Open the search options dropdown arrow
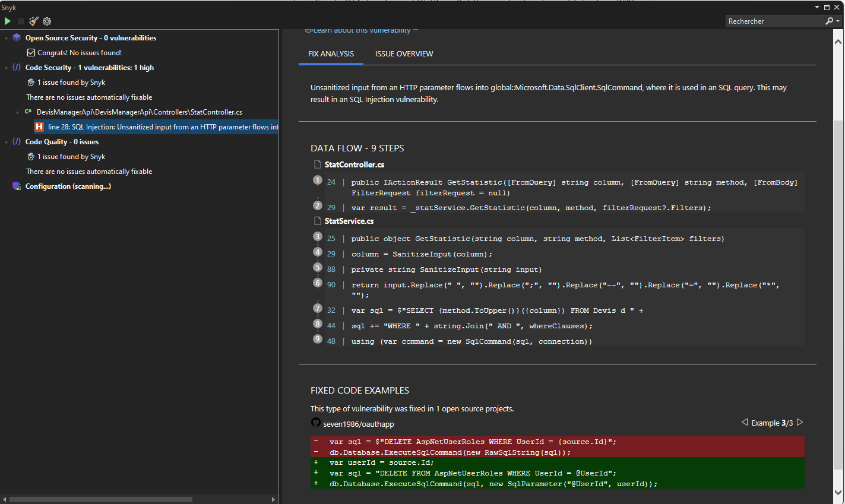Image resolution: width=845 pixels, height=504 pixels. (x=838, y=21)
